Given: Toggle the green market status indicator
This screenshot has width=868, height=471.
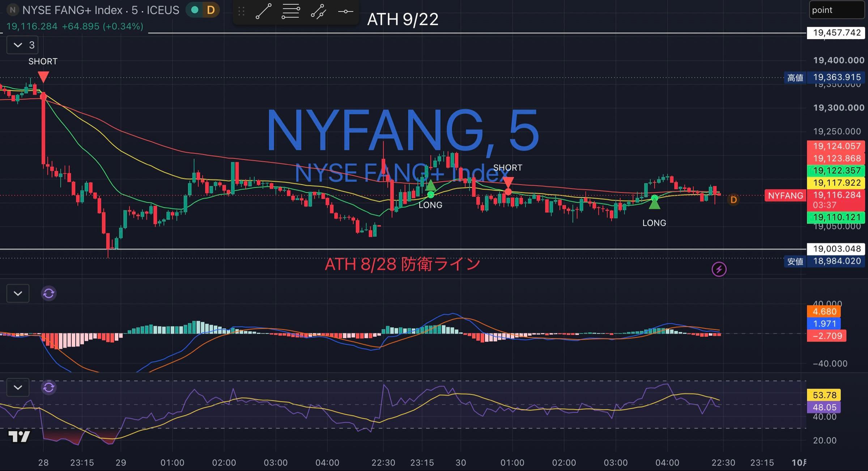Looking at the screenshot, I should click(x=195, y=10).
